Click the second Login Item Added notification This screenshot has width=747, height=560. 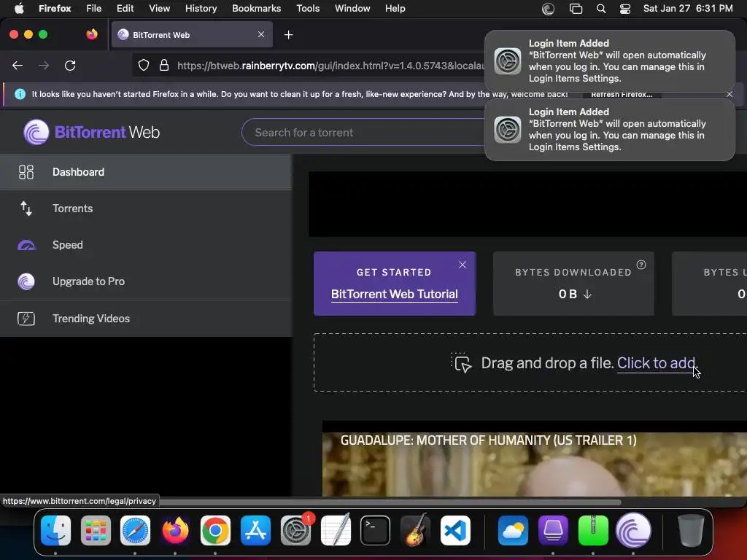[609, 130]
